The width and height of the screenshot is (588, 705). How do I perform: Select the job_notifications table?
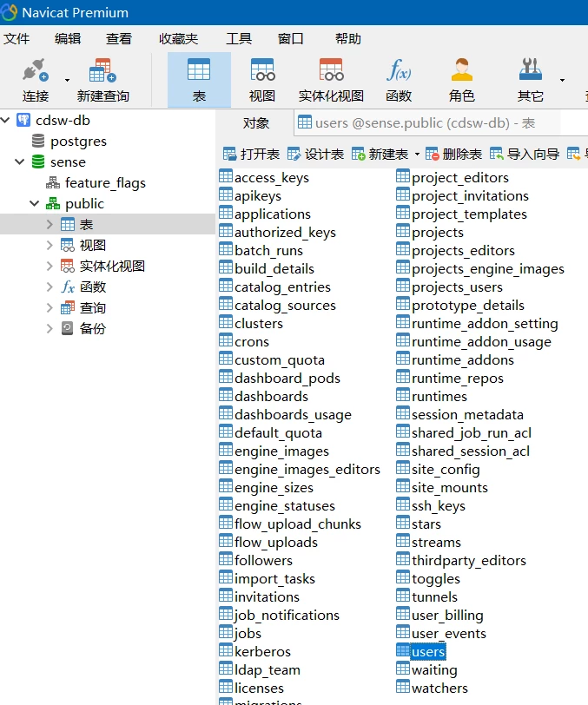pos(280,615)
